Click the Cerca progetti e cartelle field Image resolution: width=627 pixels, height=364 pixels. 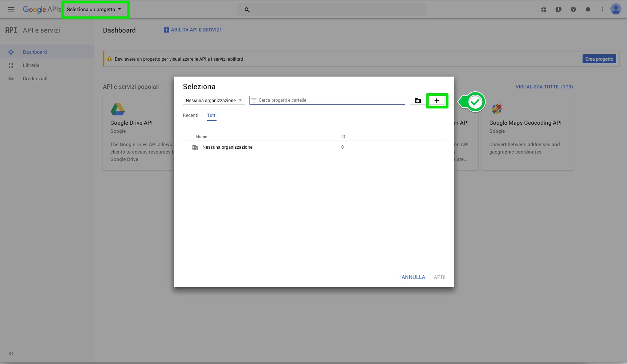(329, 100)
